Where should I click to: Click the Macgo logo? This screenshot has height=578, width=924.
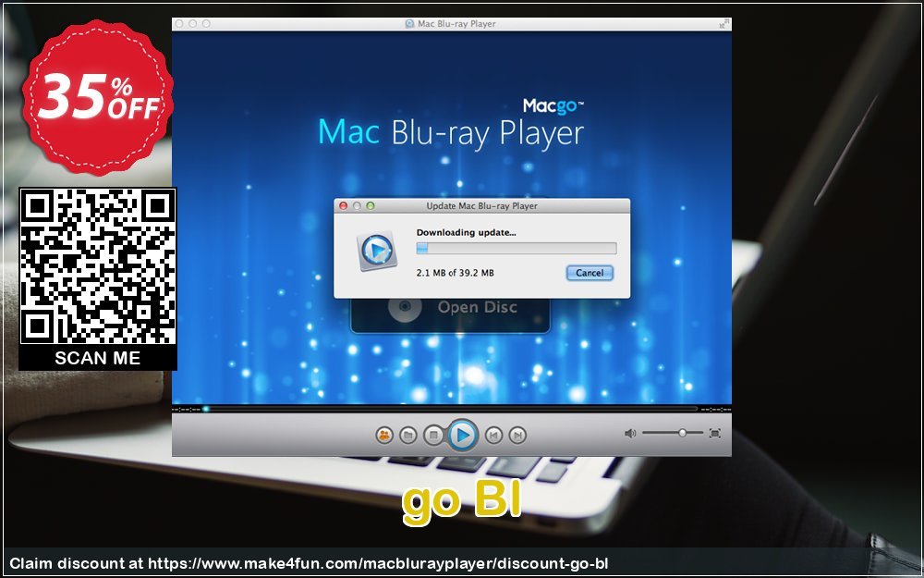point(553,106)
